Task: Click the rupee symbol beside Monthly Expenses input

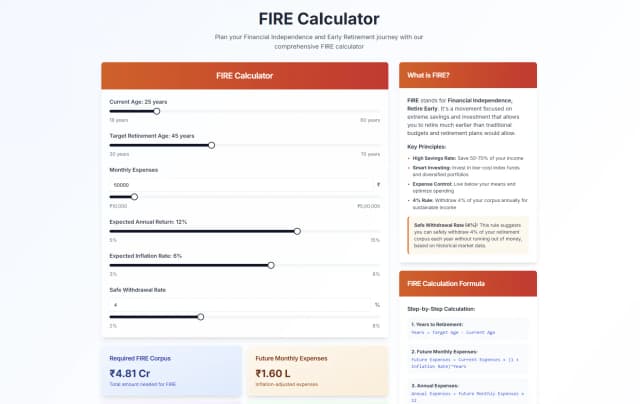Action: [377, 185]
